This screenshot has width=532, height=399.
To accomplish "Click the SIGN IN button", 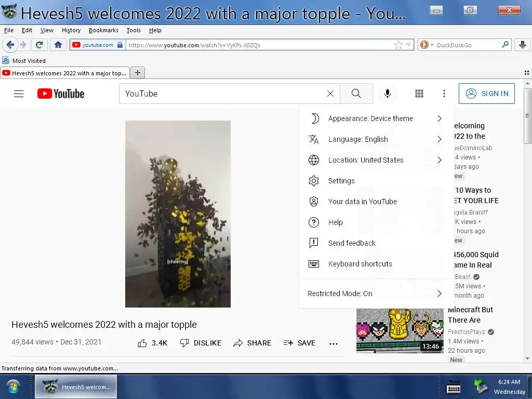I will click(x=486, y=94).
